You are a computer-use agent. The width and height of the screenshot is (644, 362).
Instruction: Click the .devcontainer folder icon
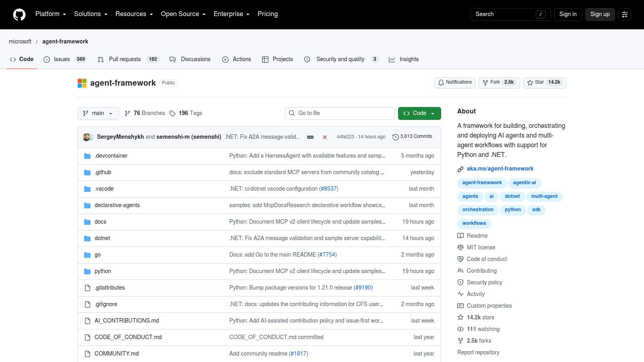(87, 156)
